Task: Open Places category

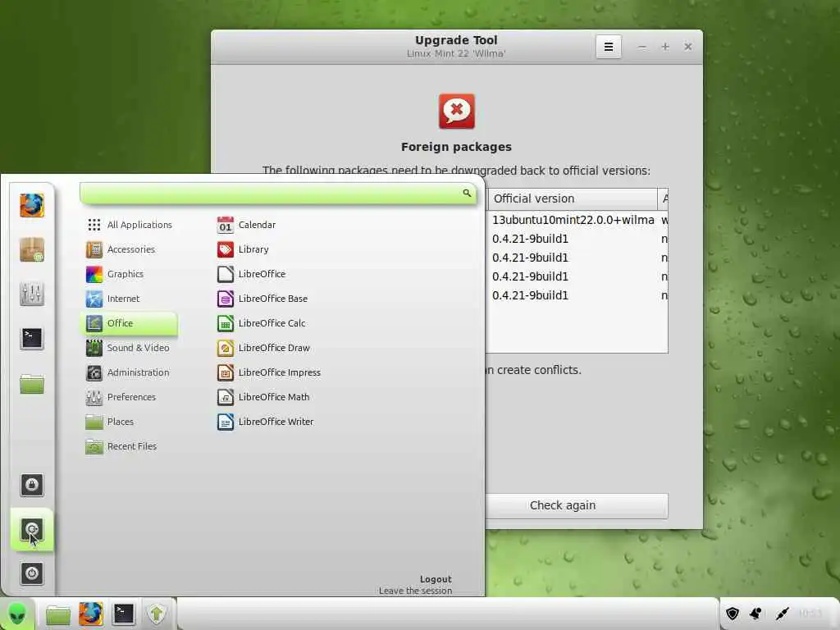Action: [129, 422]
